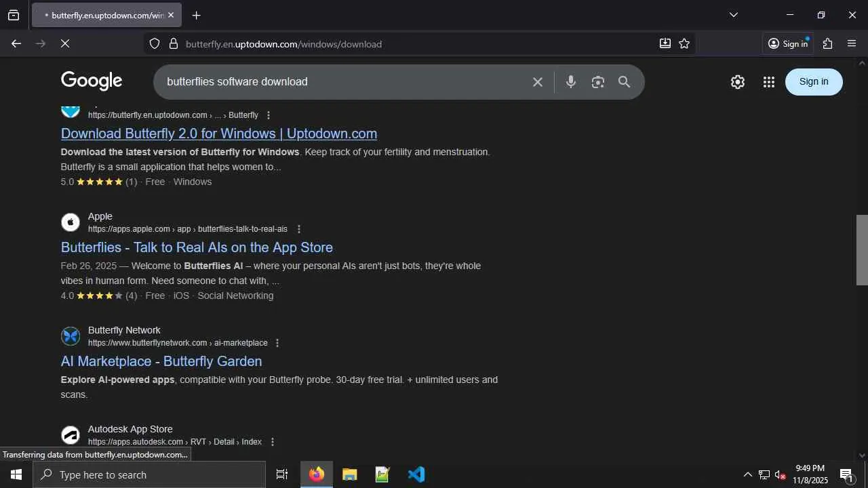Viewport: 868px width, 488px height.
Task: Open more options for the Autodesk result
Action: (x=273, y=442)
